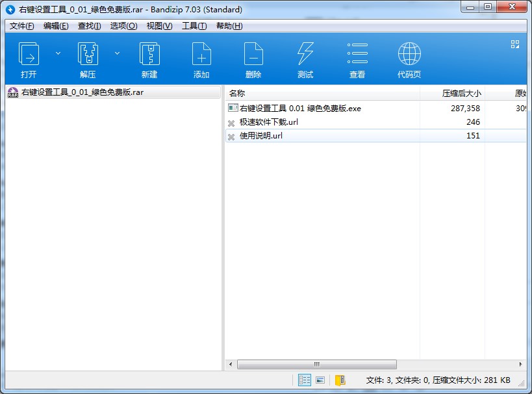Click the Test (测试) lightning icon
The width and height of the screenshot is (532, 394).
pos(305,54)
